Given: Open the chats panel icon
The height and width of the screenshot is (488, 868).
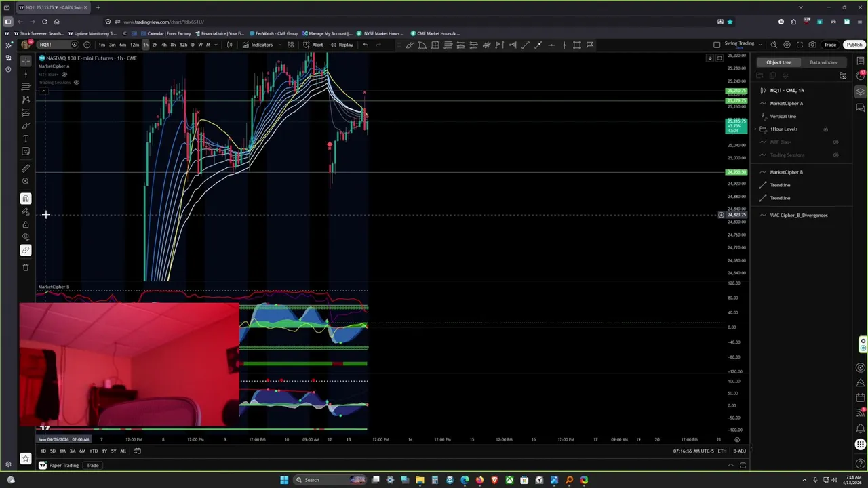Looking at the screenshot, I should 861,107.
